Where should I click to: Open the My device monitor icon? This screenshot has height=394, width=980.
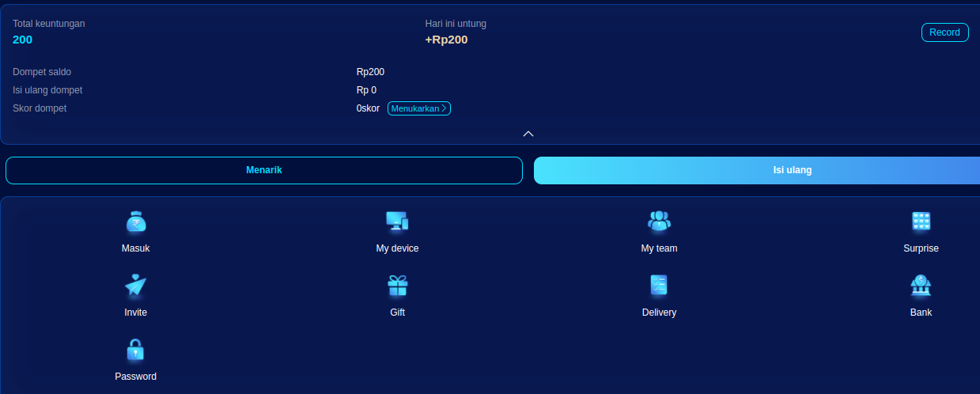click(397, 222)
